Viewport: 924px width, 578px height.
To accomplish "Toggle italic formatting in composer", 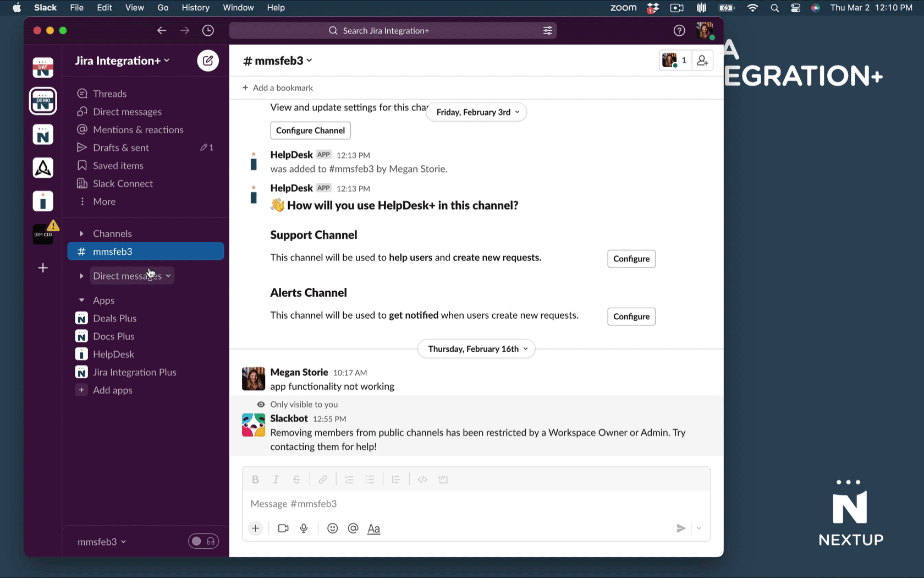I will [276, 479].
